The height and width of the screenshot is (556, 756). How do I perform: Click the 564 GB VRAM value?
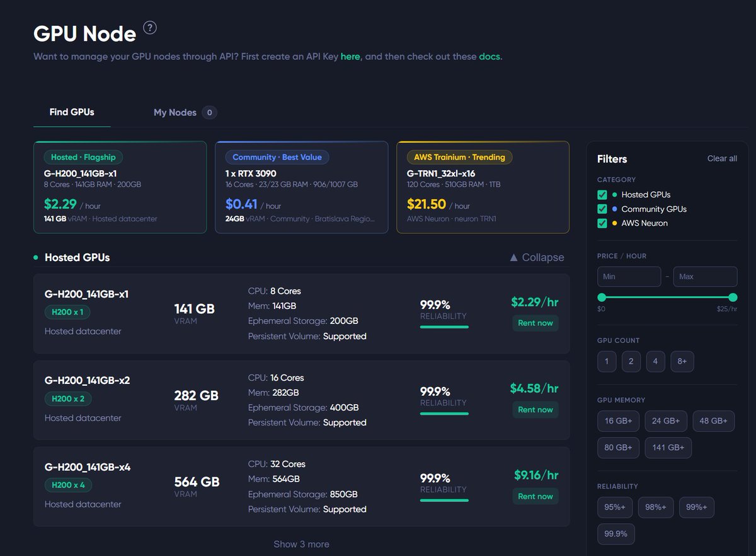197,482
